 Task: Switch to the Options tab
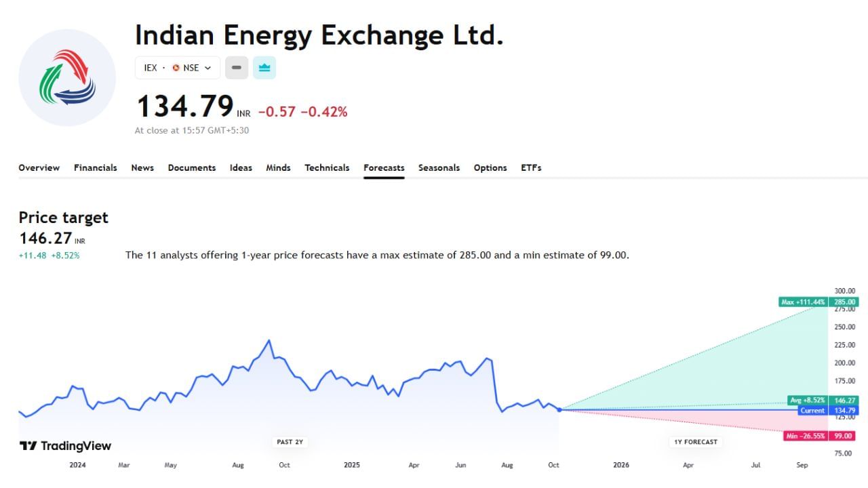coord(490,167)
